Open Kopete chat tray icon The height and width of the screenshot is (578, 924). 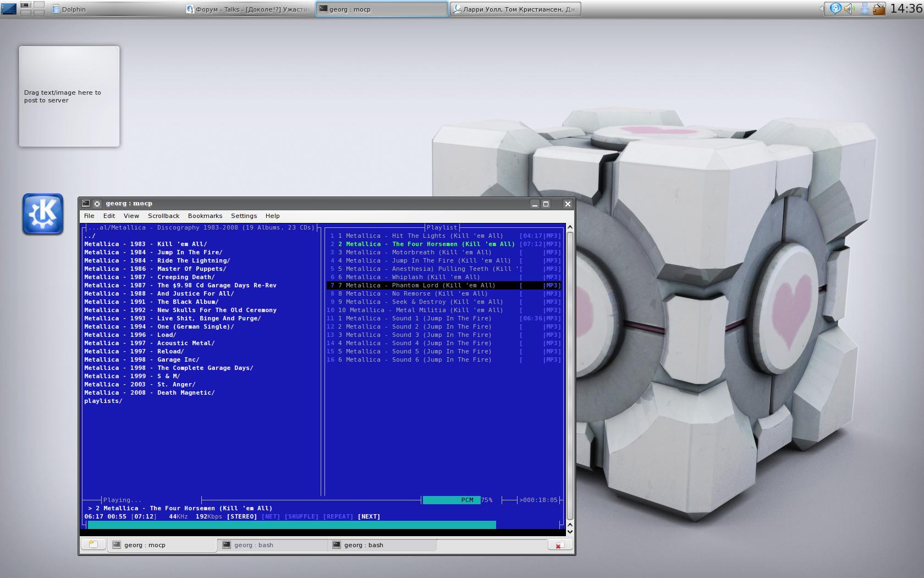click(x=835, y=9)
